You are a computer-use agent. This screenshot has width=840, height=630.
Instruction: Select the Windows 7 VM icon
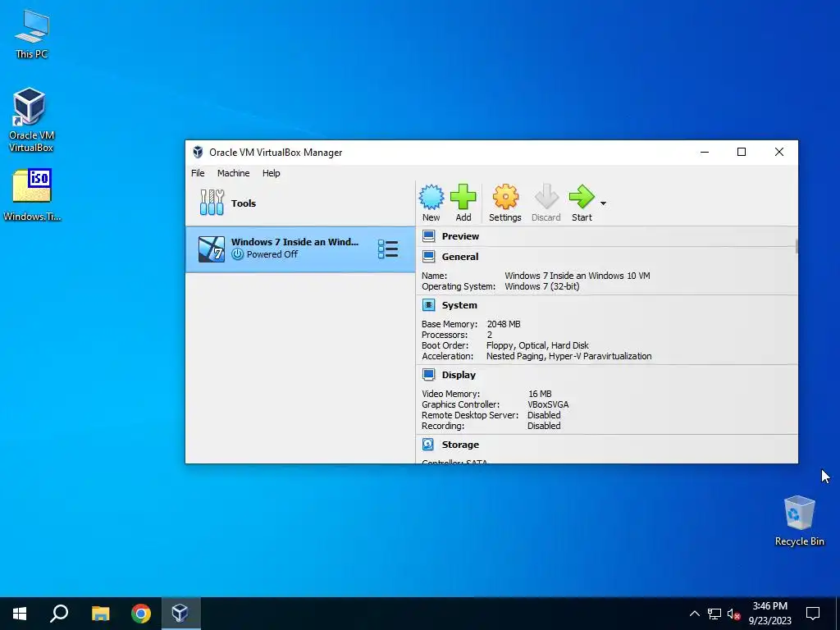[x=211, y=249]
